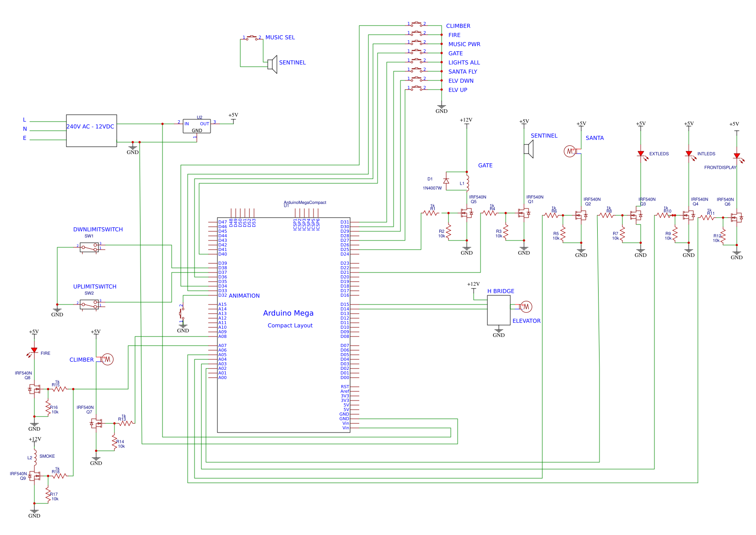Viewport: 756px width, 535px height.
Task: Select the H BRIDGE block
Action: (x=499, y=310)
